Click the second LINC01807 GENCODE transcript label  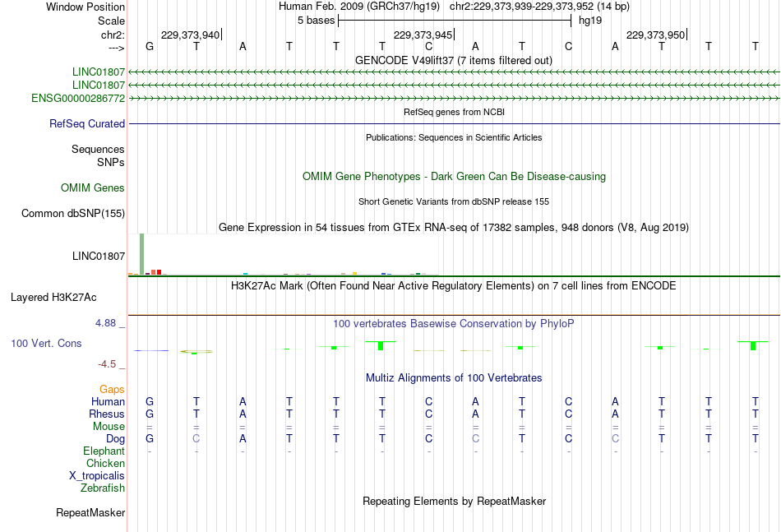[99, 86]
